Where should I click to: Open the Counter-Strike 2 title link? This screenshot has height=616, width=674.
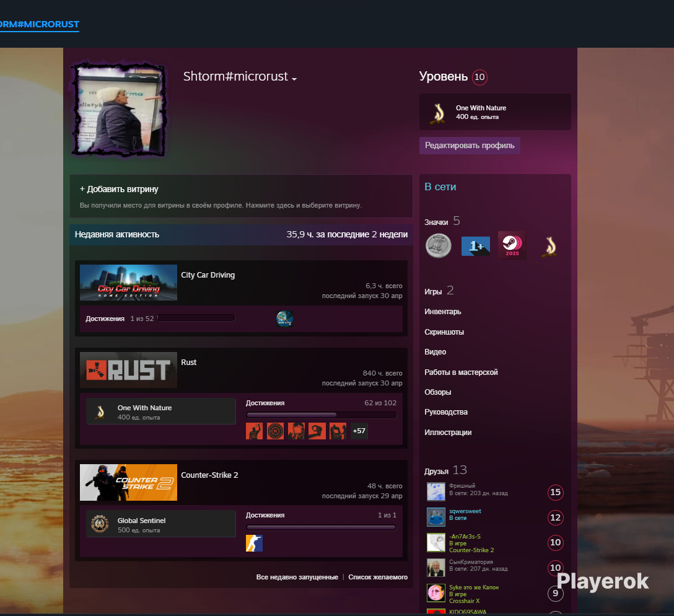click(209, 475)
